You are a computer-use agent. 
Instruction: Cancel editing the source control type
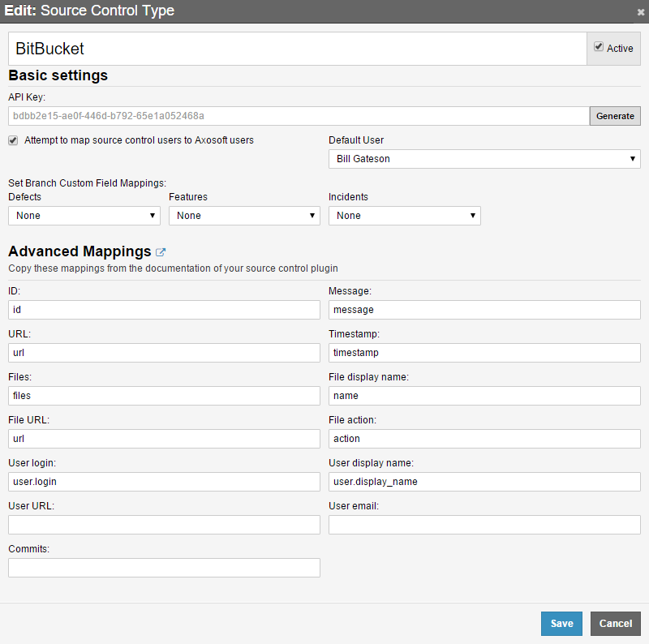616,624
